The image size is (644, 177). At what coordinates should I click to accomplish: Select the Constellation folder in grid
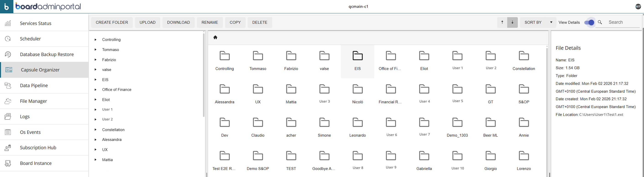pos(524,56)
